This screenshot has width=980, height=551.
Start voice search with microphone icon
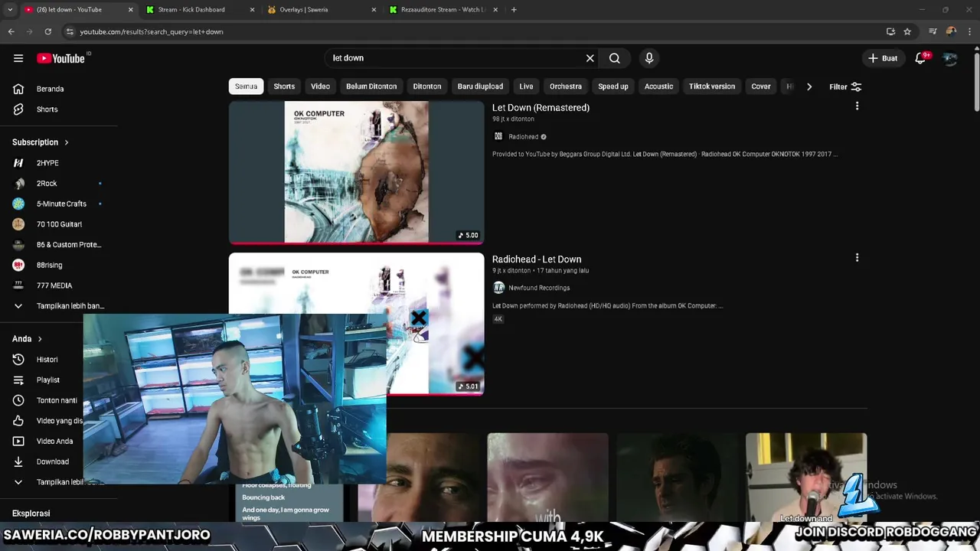pyautogui.click(x=649, y=58)
